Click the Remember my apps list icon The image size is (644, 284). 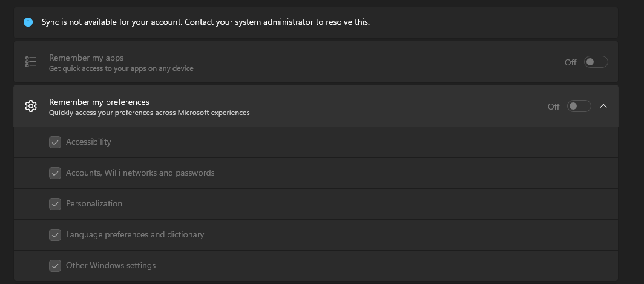[x=31, y=62]
